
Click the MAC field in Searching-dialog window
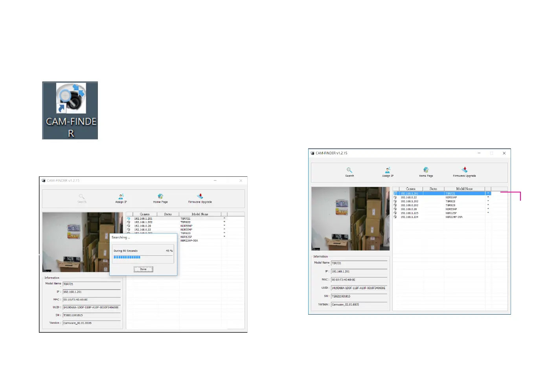(x=92, y=300)
